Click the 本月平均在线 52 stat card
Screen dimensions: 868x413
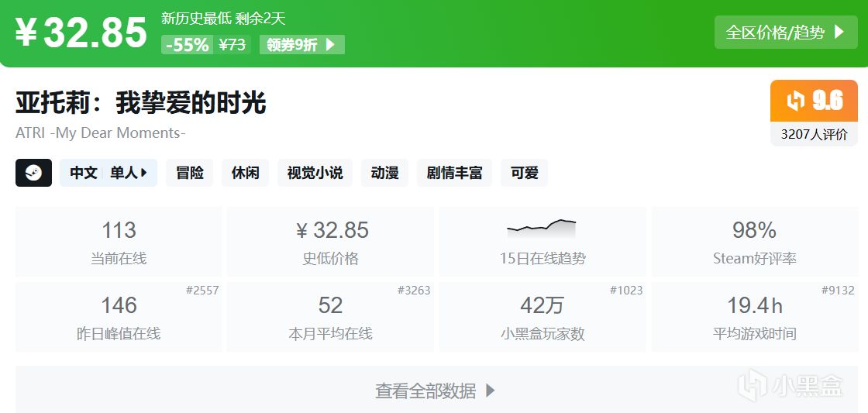tap(330, 317)
